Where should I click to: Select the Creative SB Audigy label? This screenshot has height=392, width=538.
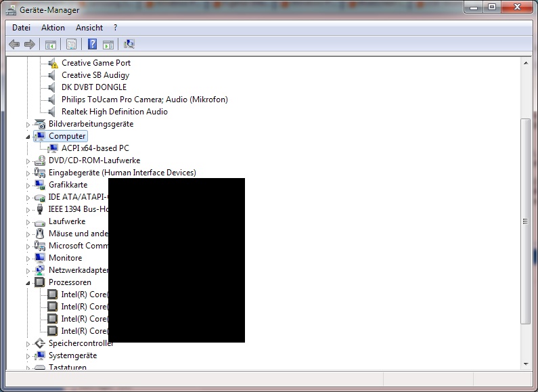95,75
